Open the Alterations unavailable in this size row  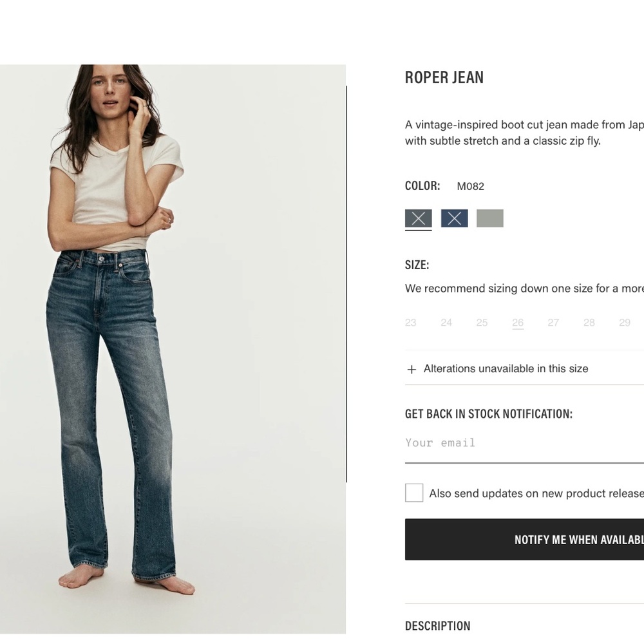pyautogui.click(x=524, y=369)
